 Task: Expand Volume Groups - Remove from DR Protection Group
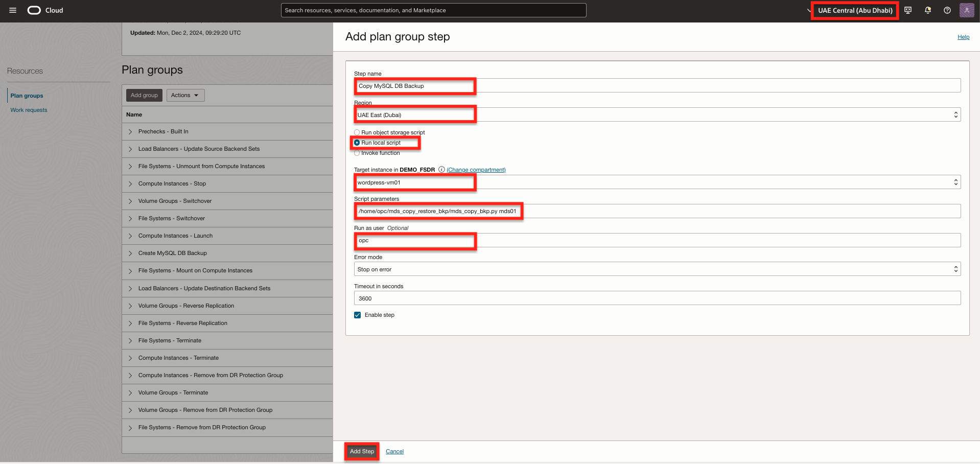[130, 410]
